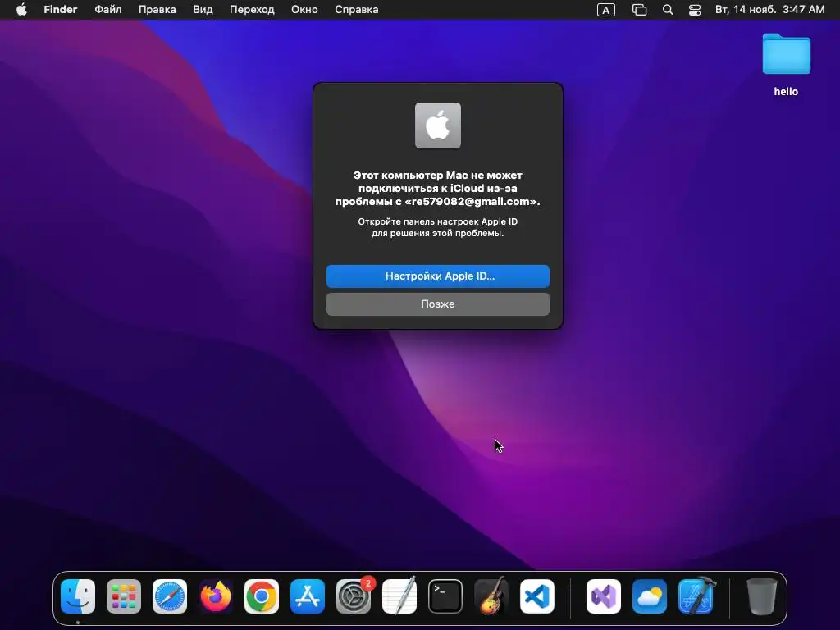Click the input source A icon
This screenshot has width=840, height=630.
[x=606, y=10]
